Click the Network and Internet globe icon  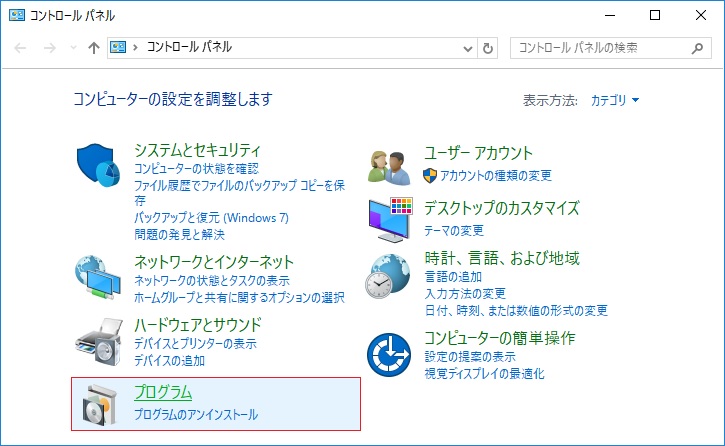click(98, 277)
